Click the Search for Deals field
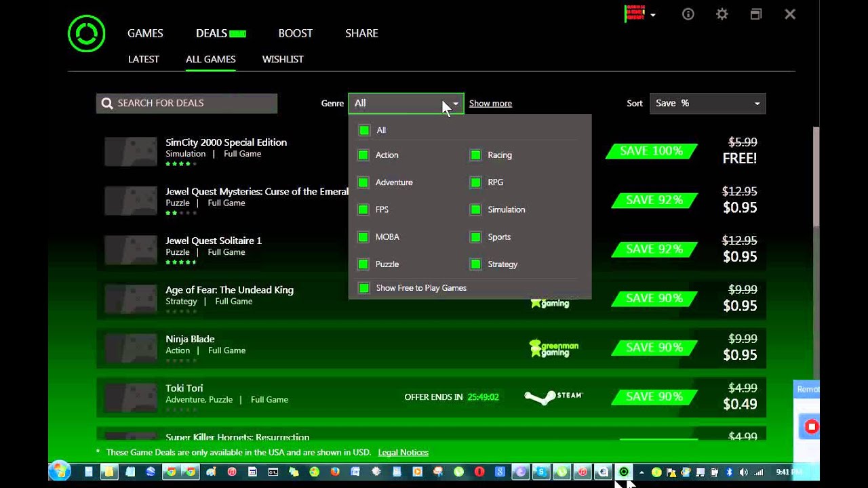868x488 pixels. [186, 103]
